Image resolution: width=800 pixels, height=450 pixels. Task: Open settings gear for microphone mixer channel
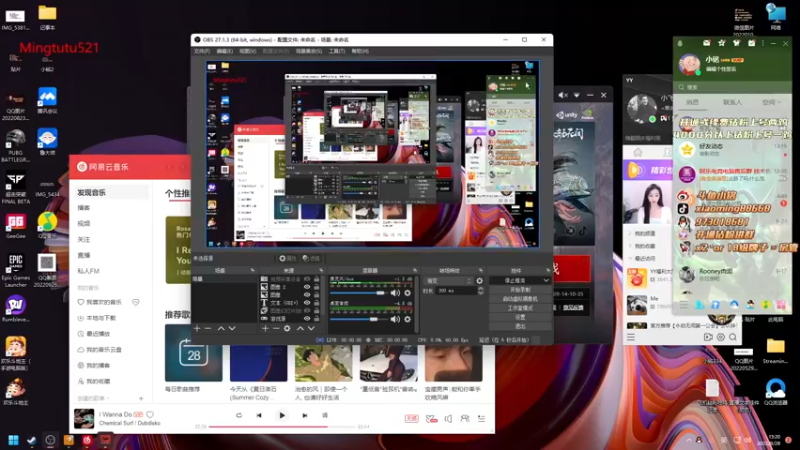(x=408, y=293)
